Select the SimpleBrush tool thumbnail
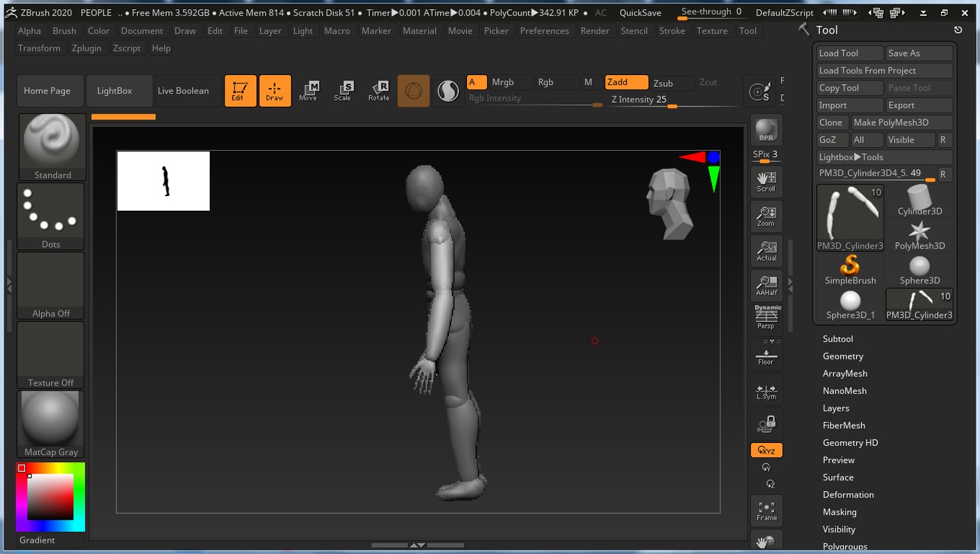Viewport: 980px width, 554px height. (850, 270)
